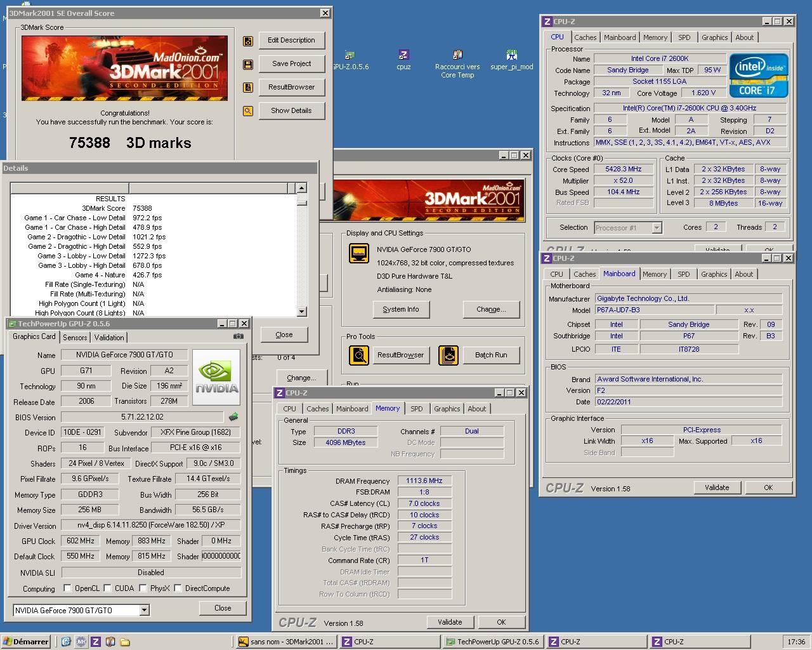This screenshot has width=812, height=650.
Task: Enable the PhysX checkbox in GPU-Z
Action: pyautogui.click(x=143, y=588)
